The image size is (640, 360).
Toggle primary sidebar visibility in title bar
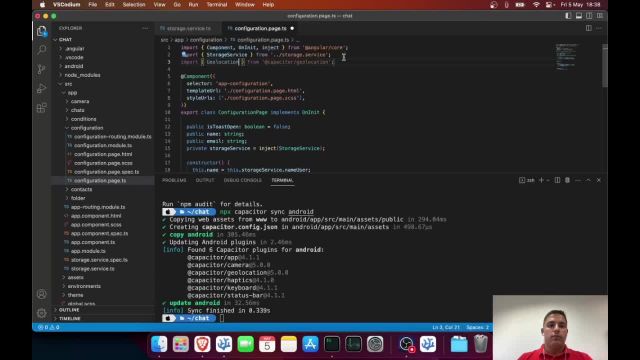click(568, 16)
